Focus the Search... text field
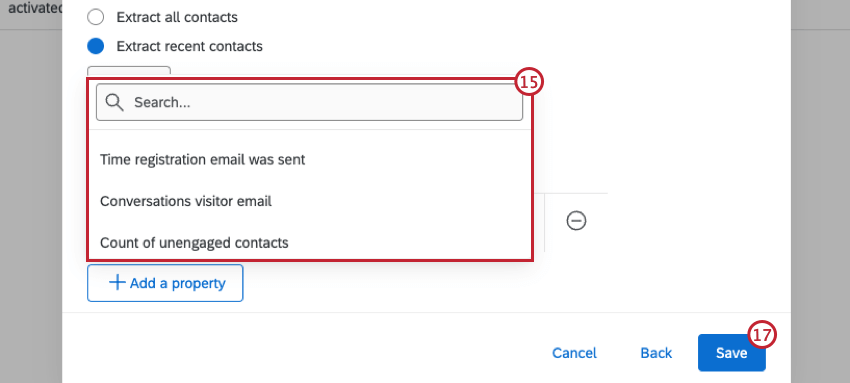850x383 pixels. [310, 102]
